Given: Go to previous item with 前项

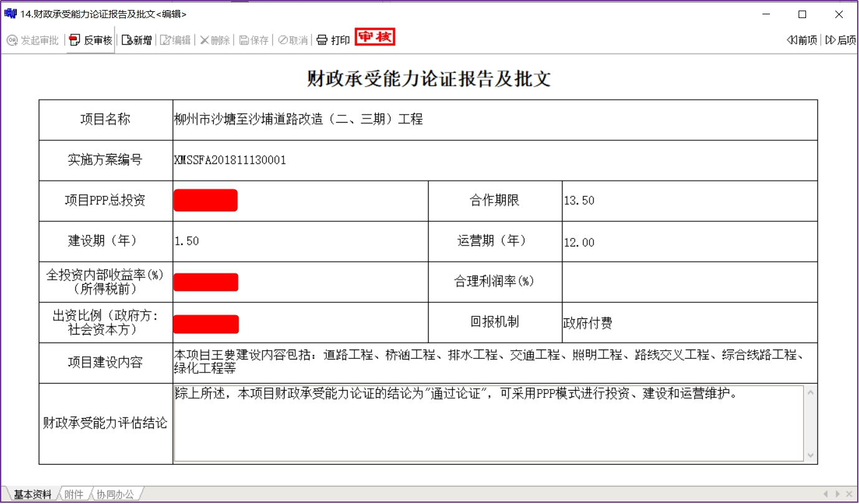Looking at the screenshot, I should point(802,40).
